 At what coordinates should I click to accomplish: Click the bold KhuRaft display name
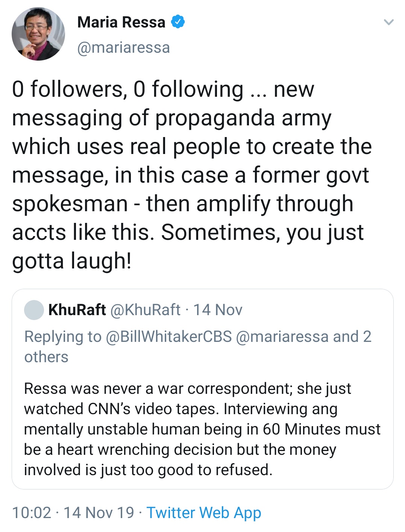pos(77,310)
